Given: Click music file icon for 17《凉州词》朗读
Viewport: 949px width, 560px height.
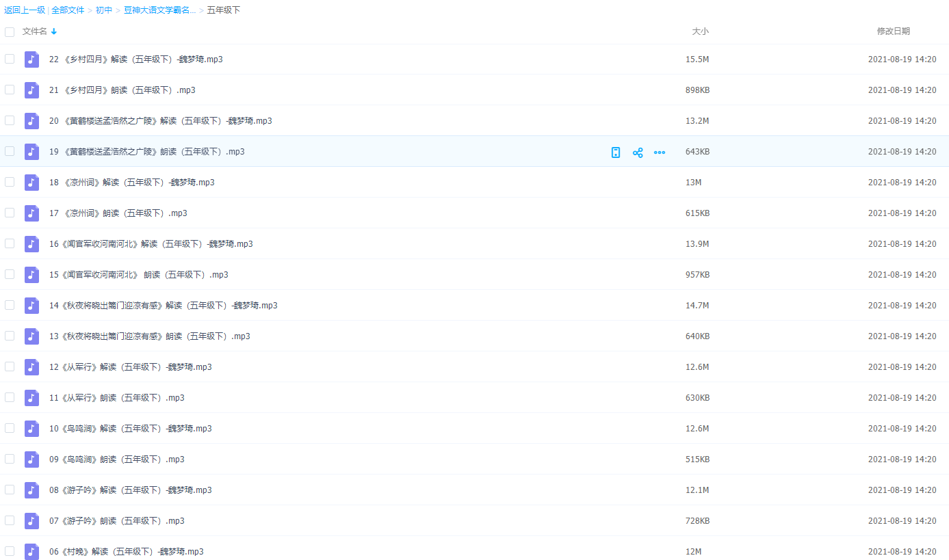Looking at the screenshot, I should [31, 213].
